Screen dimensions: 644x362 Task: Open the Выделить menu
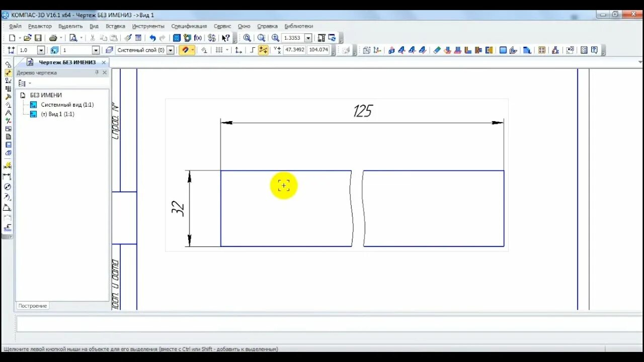[70, 26]
